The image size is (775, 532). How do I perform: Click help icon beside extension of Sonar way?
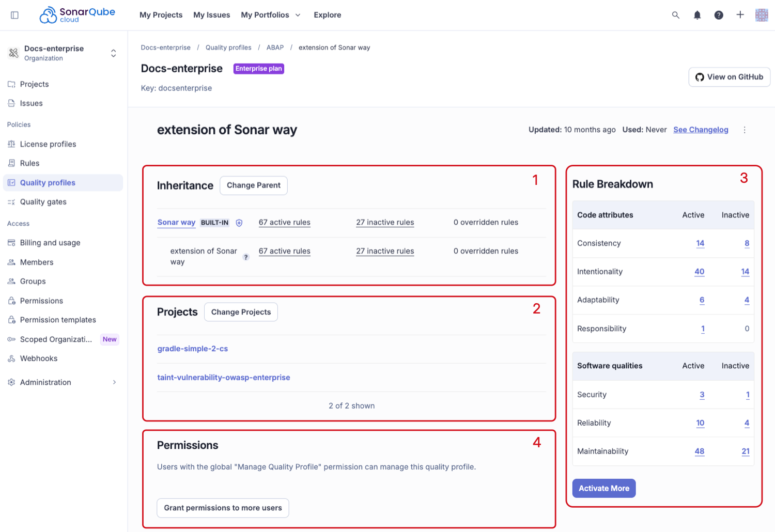246,257
